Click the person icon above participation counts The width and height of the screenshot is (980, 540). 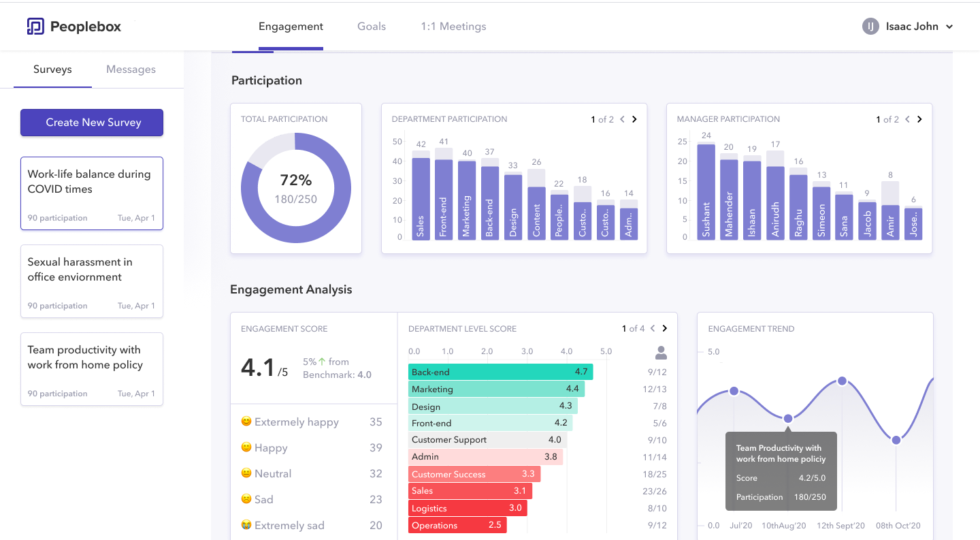click(661, 353)
